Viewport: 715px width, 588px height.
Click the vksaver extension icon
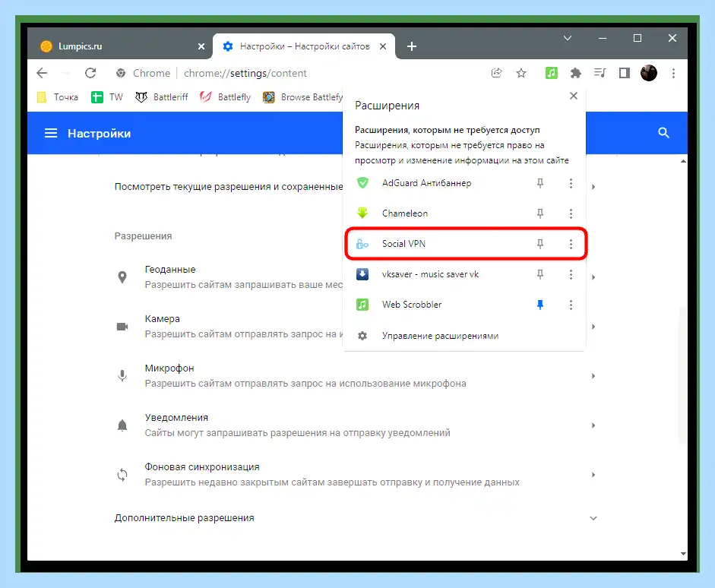(x=362, y=274)
